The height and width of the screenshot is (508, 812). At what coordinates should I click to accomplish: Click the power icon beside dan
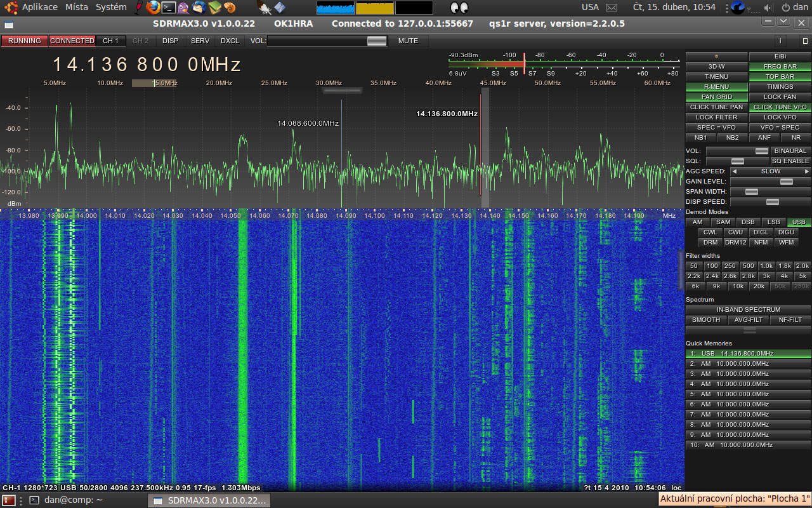click(x=785, y=8)
